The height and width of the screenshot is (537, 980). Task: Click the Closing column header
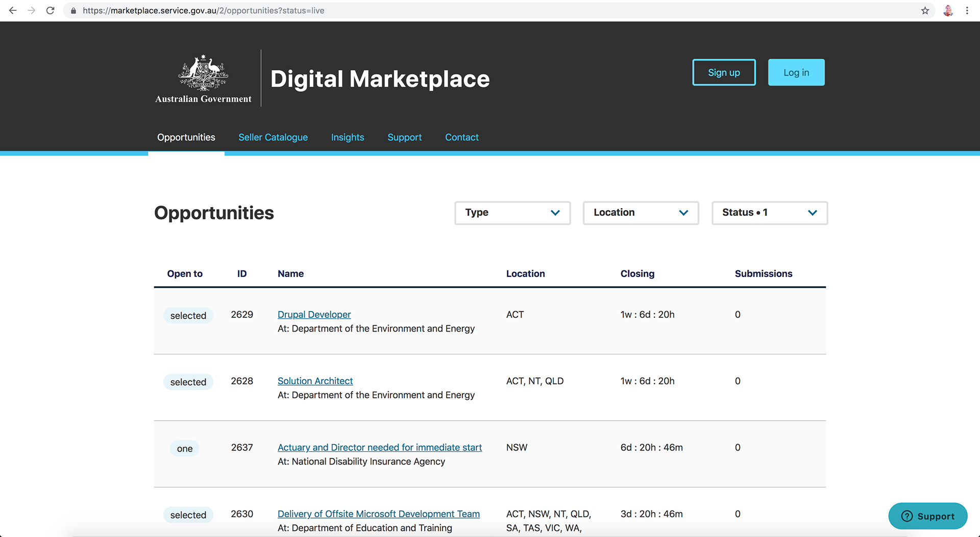[x=637, y=274]
